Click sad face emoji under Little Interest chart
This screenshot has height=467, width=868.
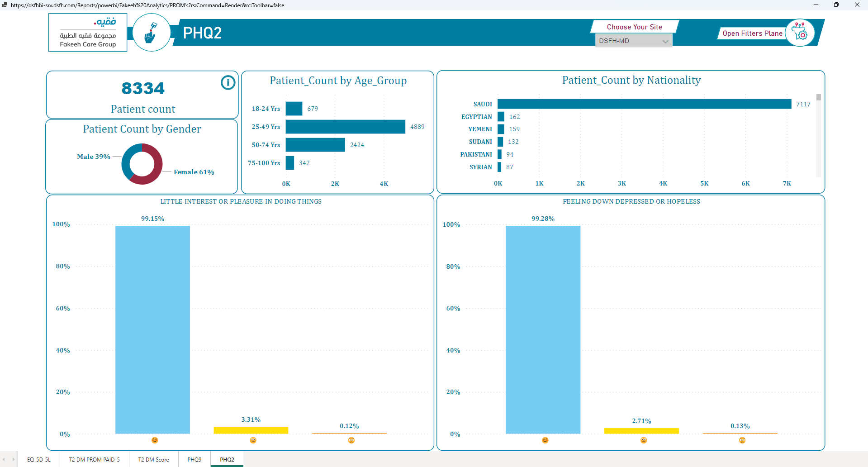(351, 440)
